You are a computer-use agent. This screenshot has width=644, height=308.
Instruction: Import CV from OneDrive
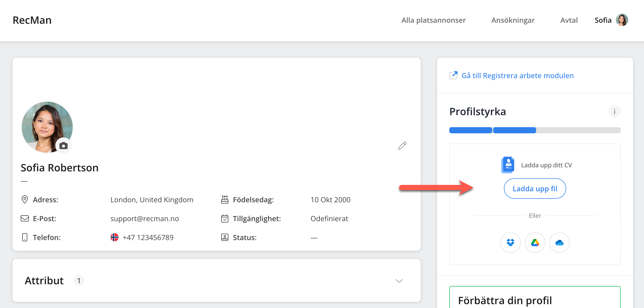tap(559, 242)
